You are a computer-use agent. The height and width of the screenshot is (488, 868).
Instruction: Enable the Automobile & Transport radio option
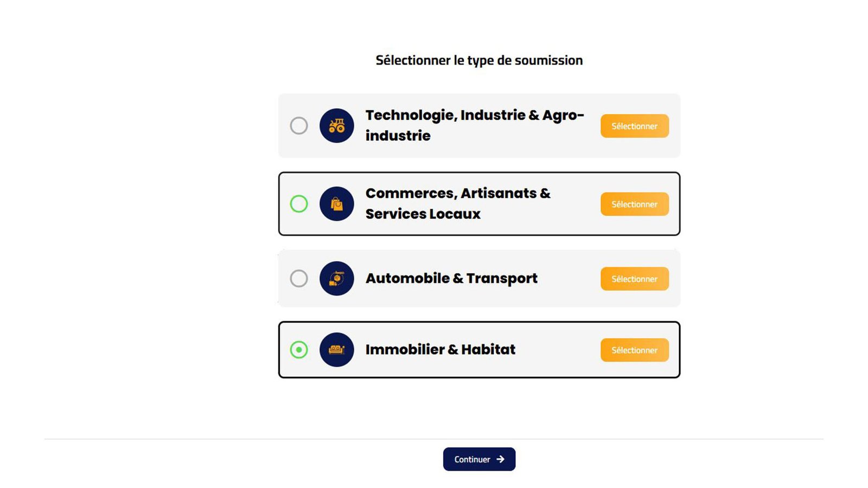pyautogui.click(x=299, y=279)
